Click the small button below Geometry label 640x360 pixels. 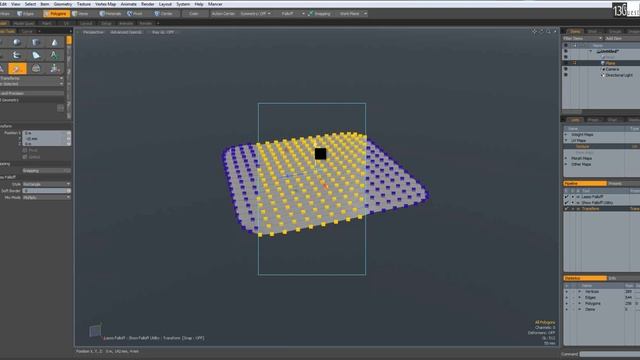tap(60, 108)
